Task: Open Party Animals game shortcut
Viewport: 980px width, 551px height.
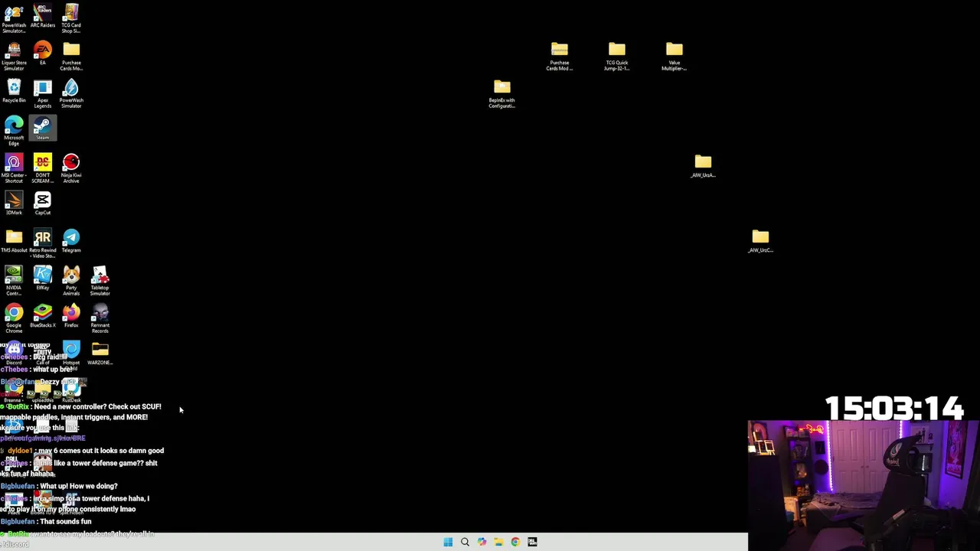Action: 71,281
